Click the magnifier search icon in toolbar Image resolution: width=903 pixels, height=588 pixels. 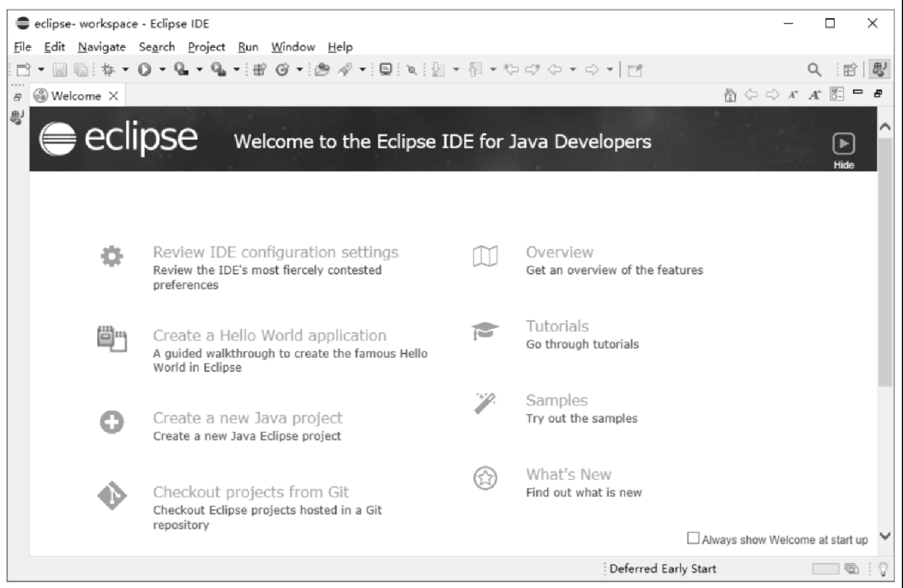pos(815,70)
